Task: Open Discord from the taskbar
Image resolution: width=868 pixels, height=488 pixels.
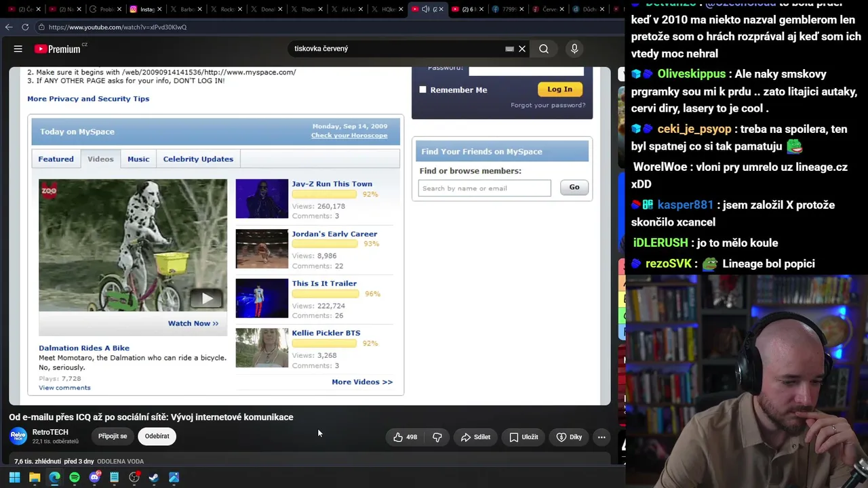Action: pos(94,477)
